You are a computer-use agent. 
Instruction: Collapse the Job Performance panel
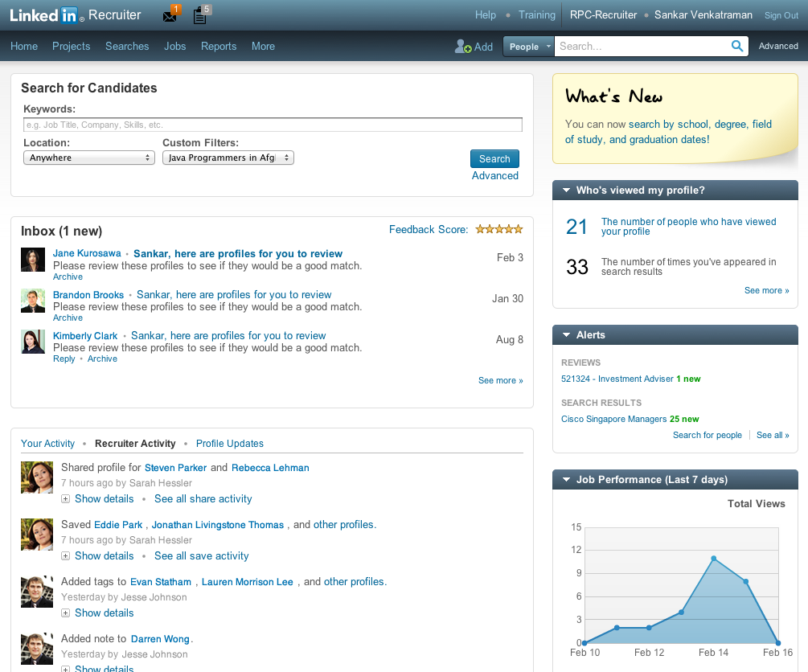tap(565, 479)
